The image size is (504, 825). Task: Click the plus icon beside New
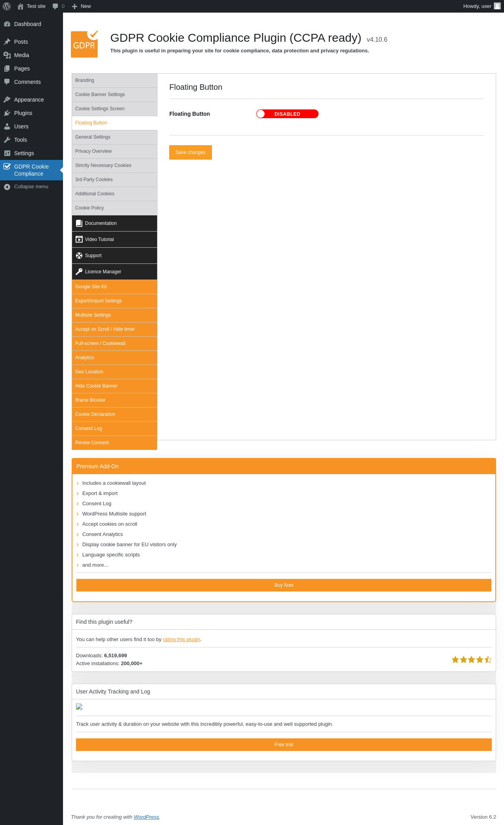coord(74,6)
